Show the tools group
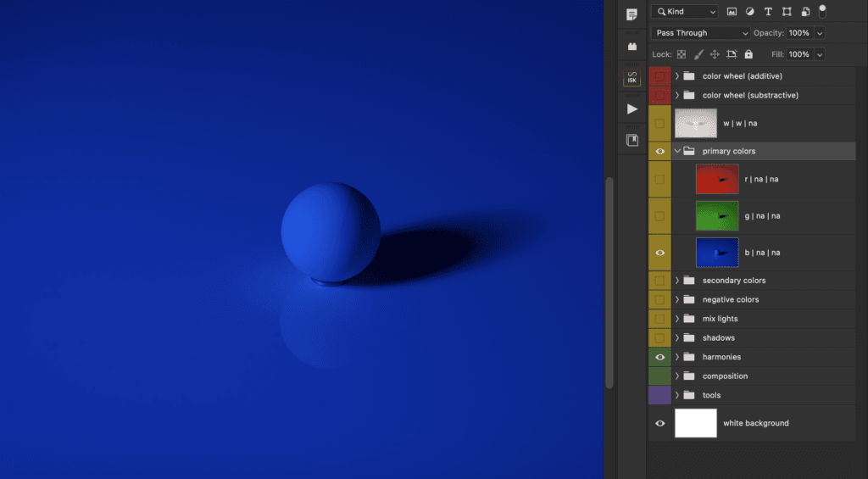Image resolution: width=868 pixels, height=479 pixels. point(659,395)
